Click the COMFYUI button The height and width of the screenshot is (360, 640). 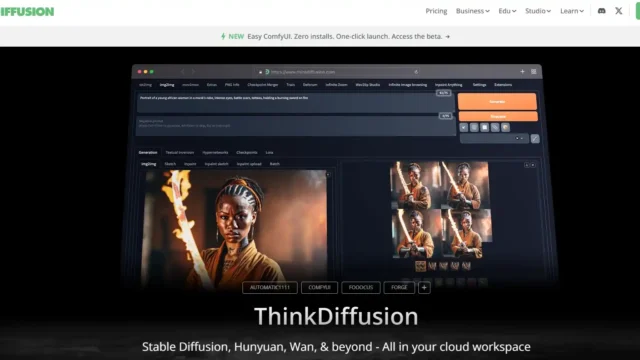pos(320,288)
